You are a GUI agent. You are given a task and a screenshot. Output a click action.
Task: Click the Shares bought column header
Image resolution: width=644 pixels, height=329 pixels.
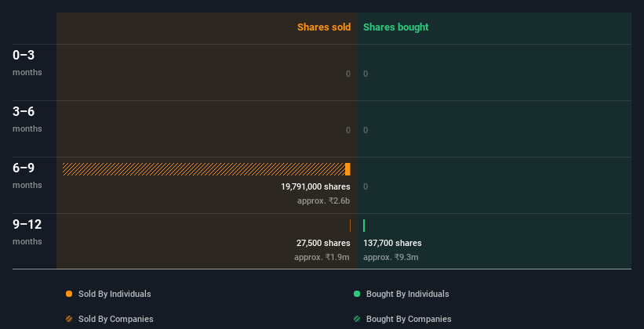click(x=396, y=27)
